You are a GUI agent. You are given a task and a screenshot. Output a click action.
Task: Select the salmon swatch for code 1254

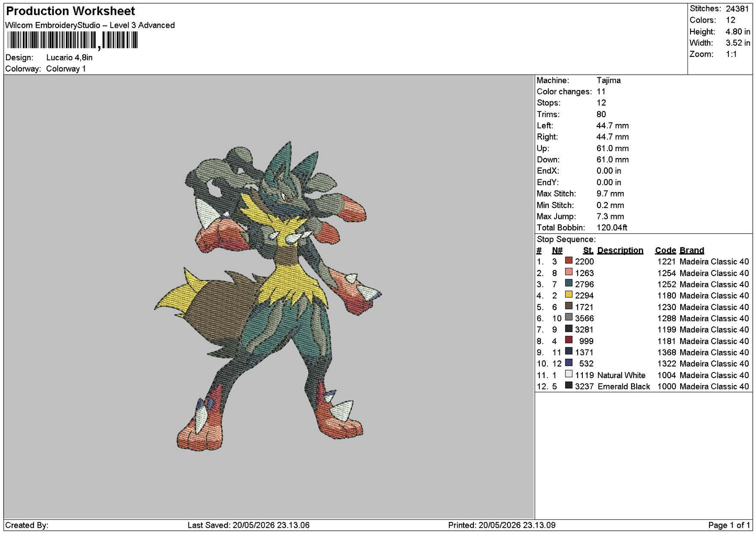(x=569, y=272)
